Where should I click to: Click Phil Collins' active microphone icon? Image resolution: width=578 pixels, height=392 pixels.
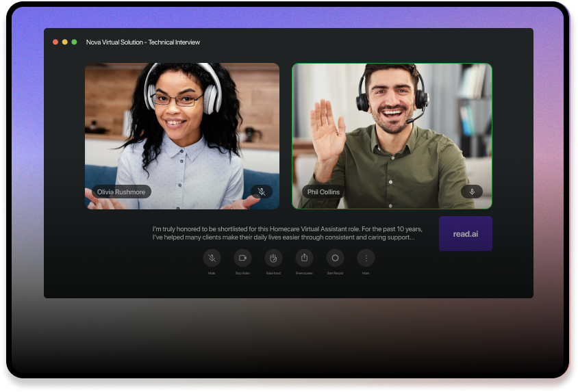click(472, 192)
